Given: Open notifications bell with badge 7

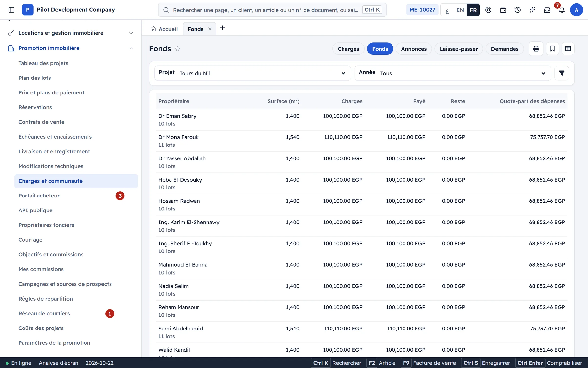Looking at the screenshot, I should [562, 10].
